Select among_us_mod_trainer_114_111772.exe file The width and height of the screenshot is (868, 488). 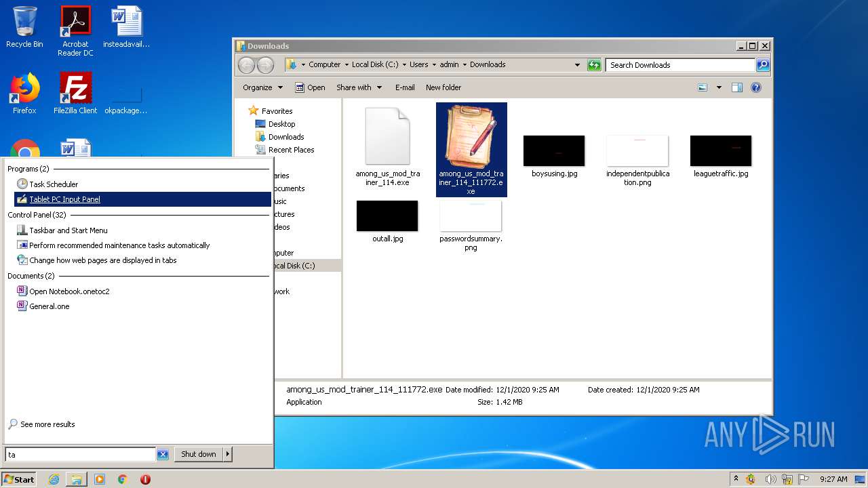tap(471, 150)
